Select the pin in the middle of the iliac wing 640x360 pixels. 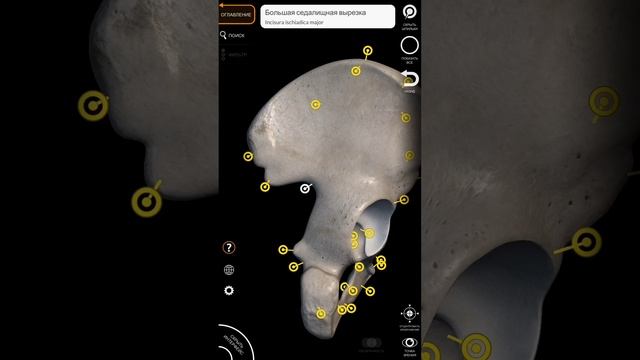[316, 105]
